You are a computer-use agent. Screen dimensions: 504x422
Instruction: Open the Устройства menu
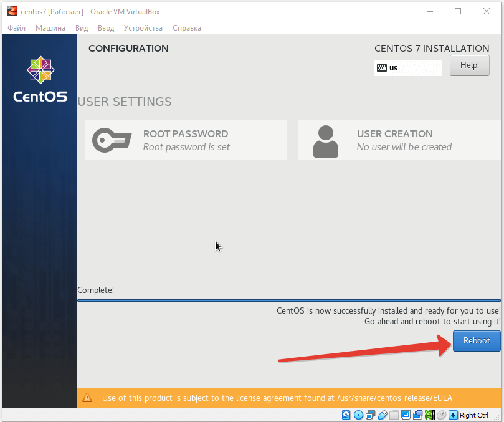click(x=143, y=28)
